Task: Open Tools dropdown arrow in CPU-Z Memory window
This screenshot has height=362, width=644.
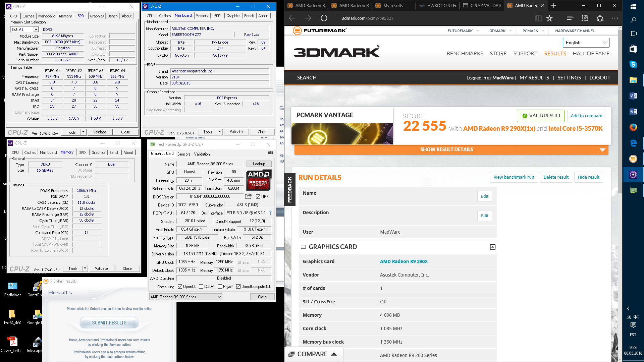Action: [x=85, y=268]
